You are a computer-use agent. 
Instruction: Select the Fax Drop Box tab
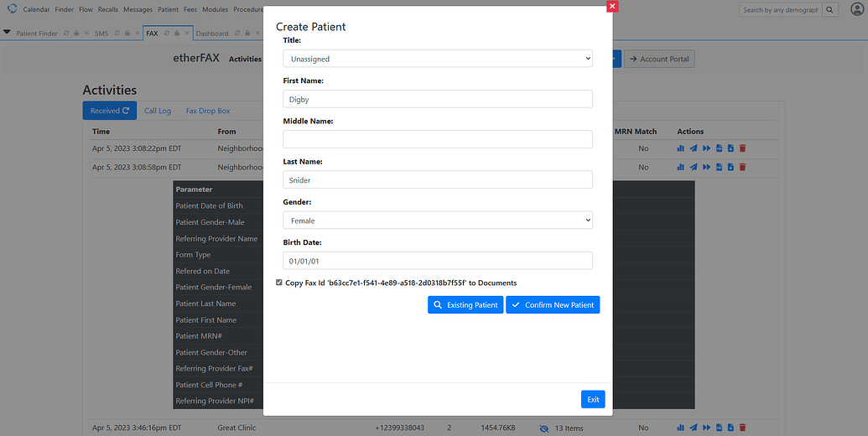[208, 111]
